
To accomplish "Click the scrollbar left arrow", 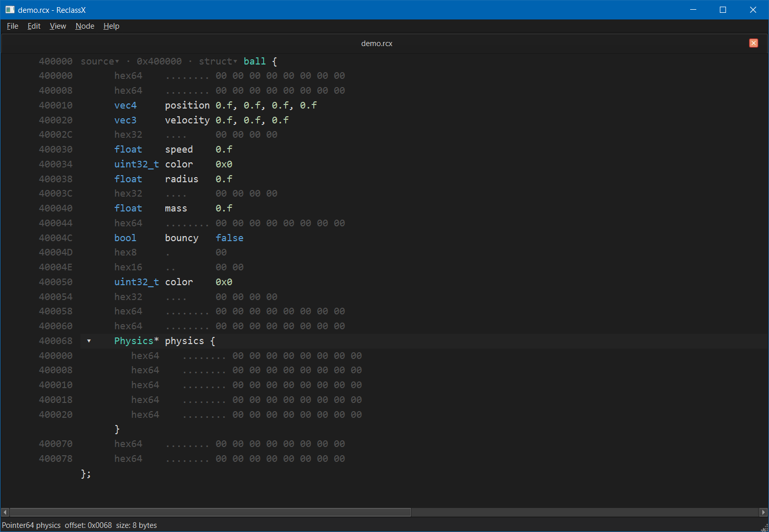I will pos(5,512).
